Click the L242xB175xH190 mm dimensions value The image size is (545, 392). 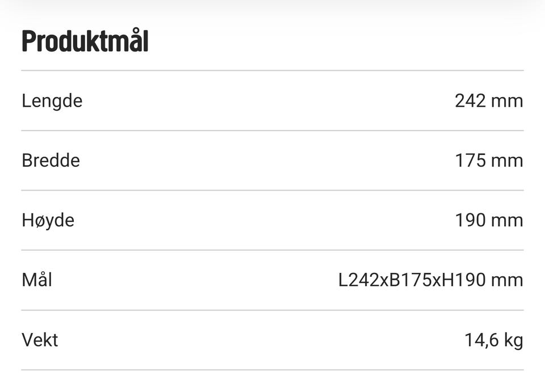(431, 280)
